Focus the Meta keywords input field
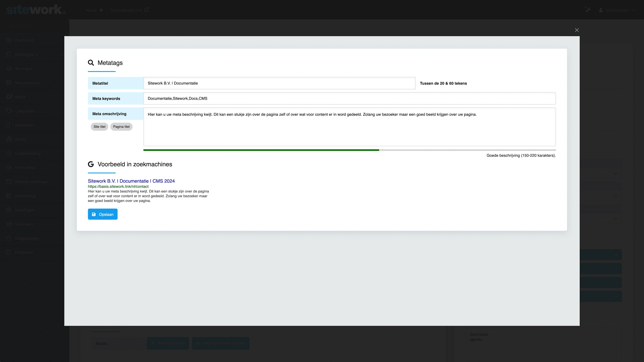 tap(349, 98)
